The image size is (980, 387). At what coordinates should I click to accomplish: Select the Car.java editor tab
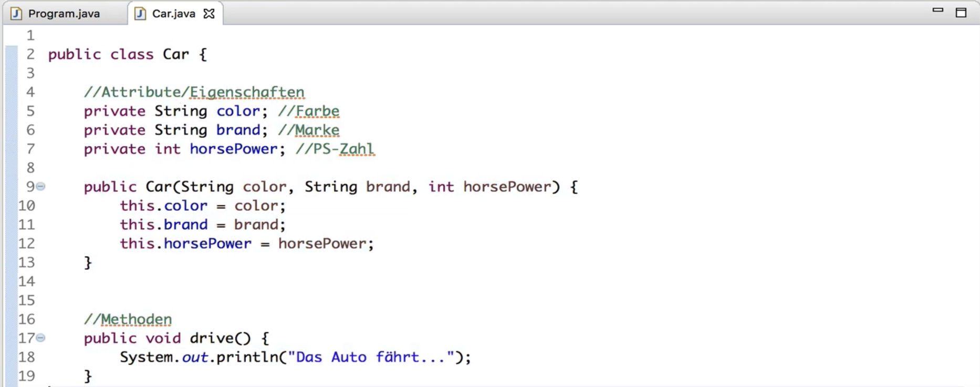tap(173, 13)
